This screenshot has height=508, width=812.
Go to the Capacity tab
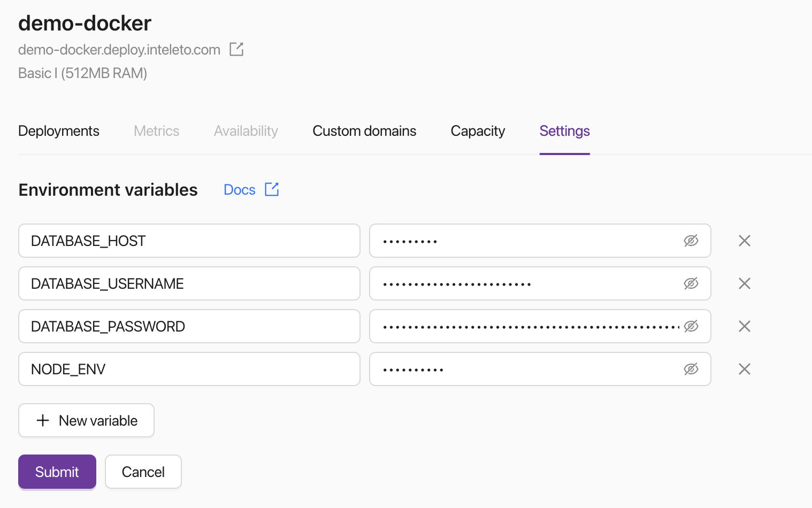478,131
